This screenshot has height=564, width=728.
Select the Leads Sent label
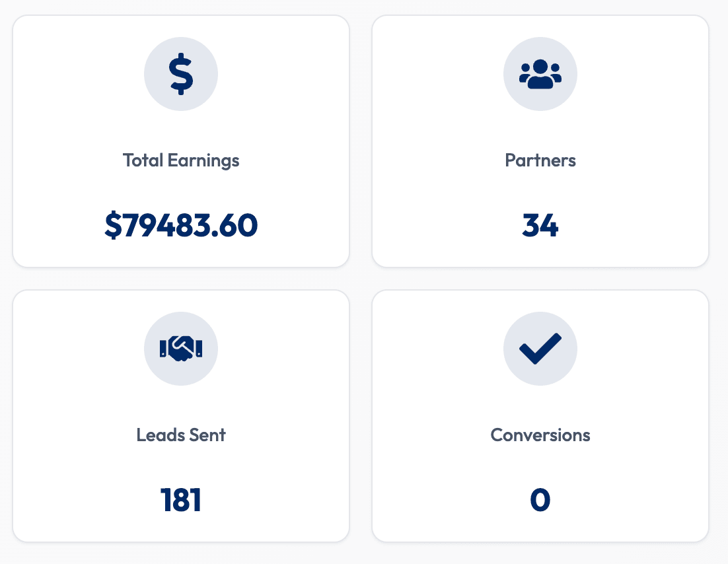coord(181,435)
